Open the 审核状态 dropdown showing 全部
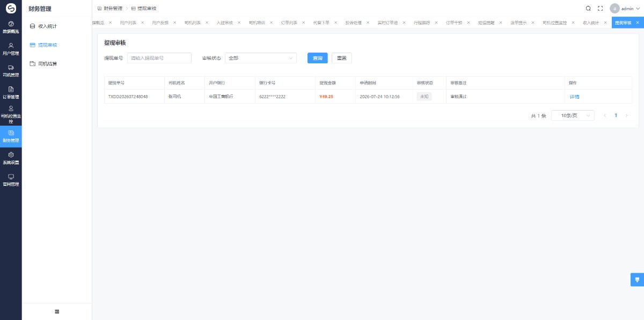Image resolution: width=644 pixels, height=320 pixels. 260,58
